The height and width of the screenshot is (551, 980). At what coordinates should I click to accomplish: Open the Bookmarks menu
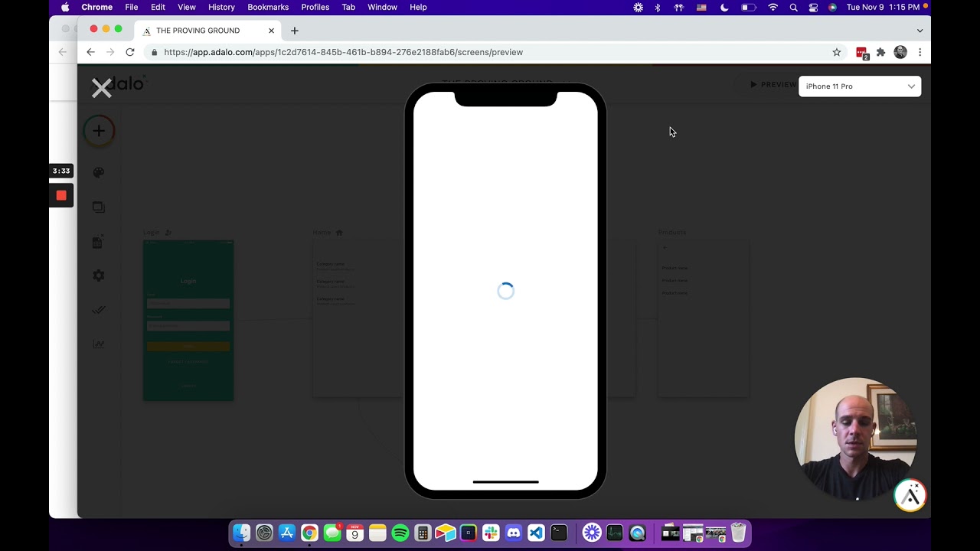tap(268, 7)
